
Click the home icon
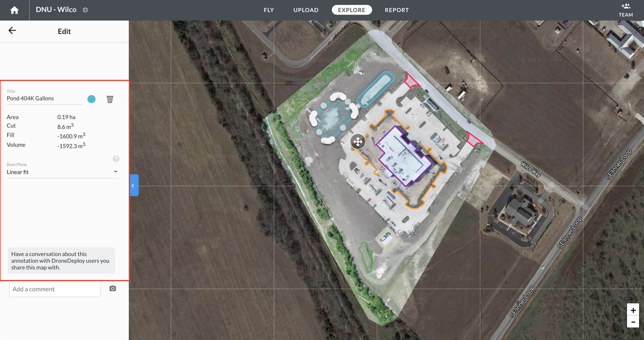click(x=14, y=10)
